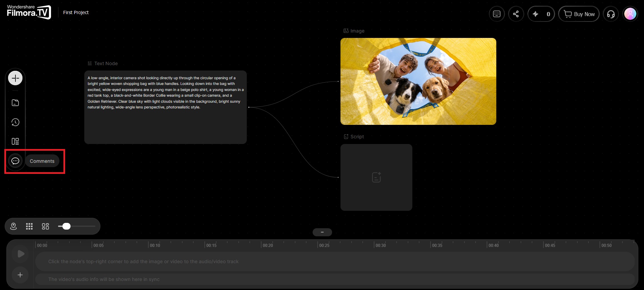Add a track with timeline plus button

pos(20,275)
